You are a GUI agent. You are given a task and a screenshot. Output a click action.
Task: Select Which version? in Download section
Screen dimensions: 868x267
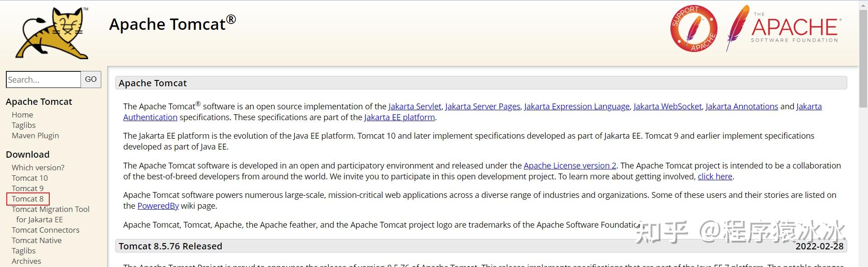coord(38,168)
